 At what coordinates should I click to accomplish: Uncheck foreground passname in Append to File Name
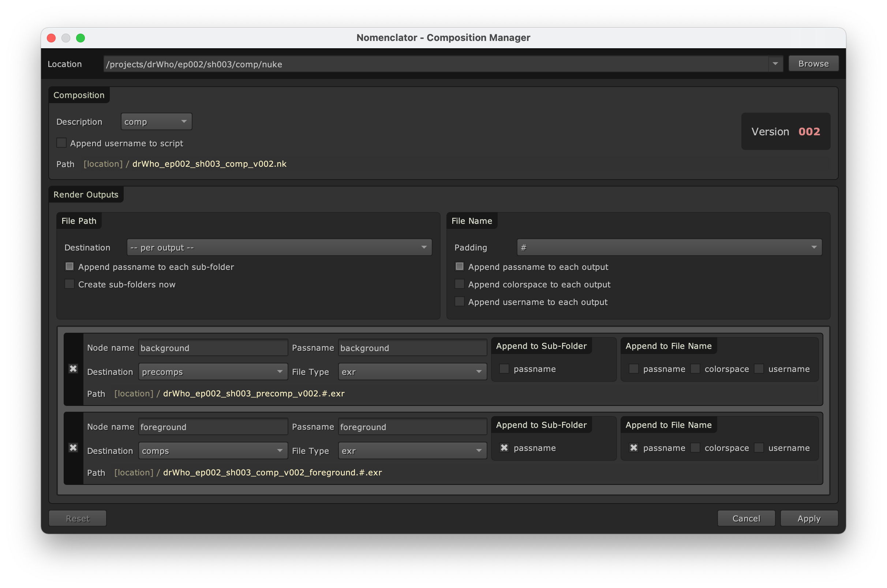pos(634,448)
